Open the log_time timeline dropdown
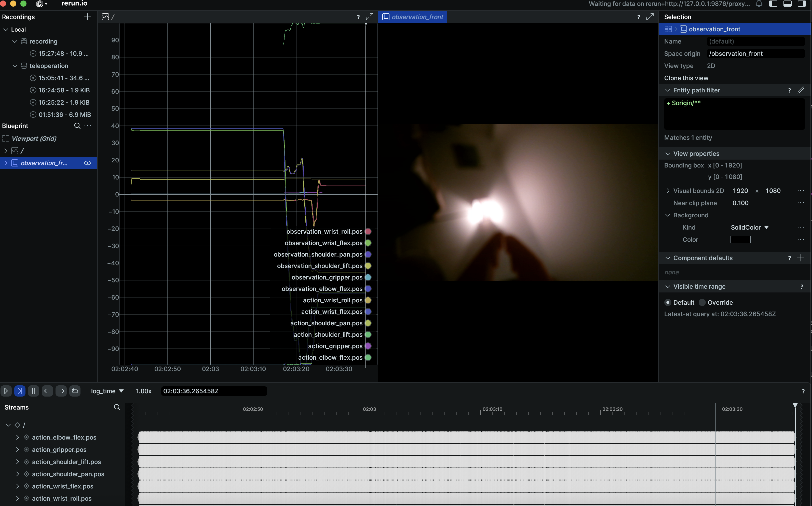 point(107,391)
